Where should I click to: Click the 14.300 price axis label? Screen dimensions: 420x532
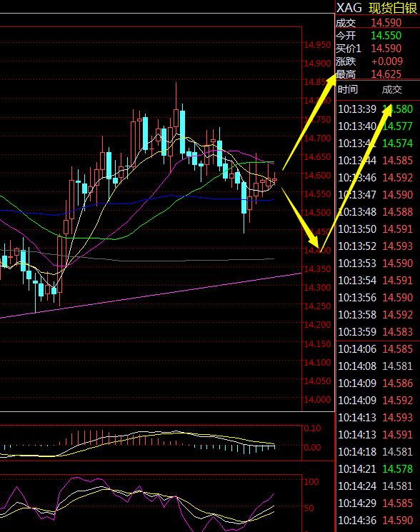pos(317,288)
